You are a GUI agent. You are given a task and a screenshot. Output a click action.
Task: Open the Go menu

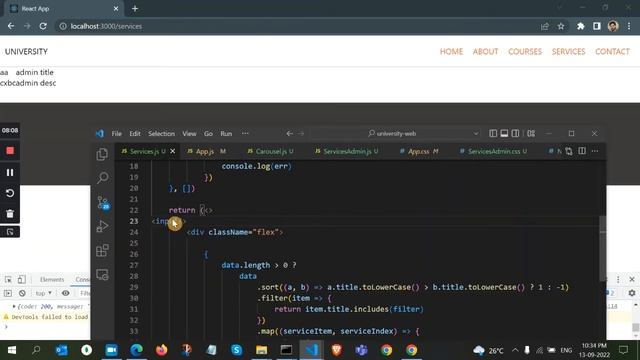[x=208, y=133]
